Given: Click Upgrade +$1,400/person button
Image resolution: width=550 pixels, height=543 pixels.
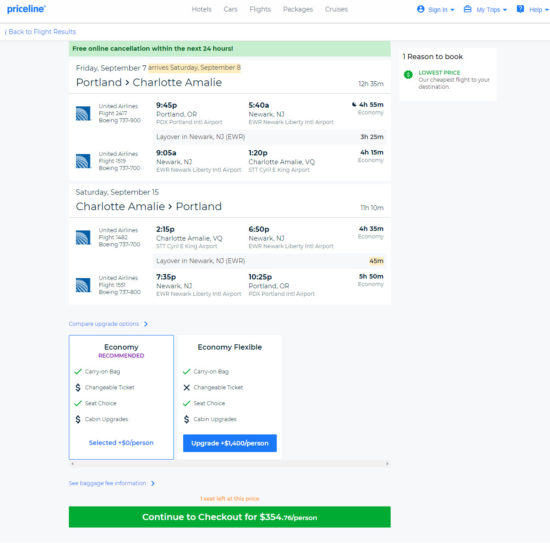Looking at the screenshot, I should 230,443.
